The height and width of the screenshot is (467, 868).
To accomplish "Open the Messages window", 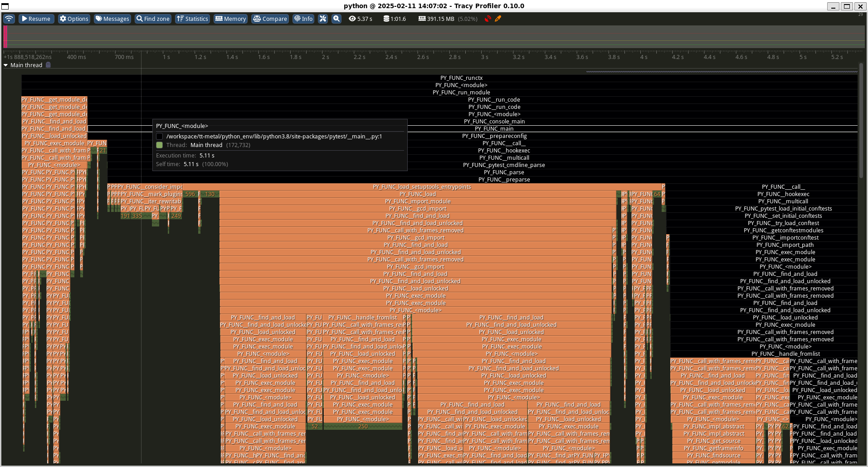I will pyautogui.click(x=112, y=19).
